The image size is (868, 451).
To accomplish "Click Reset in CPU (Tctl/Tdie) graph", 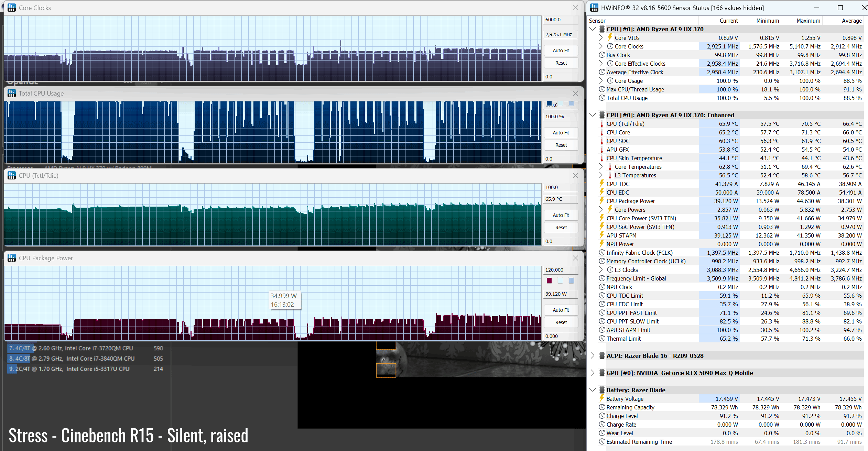I will (561, 228).
